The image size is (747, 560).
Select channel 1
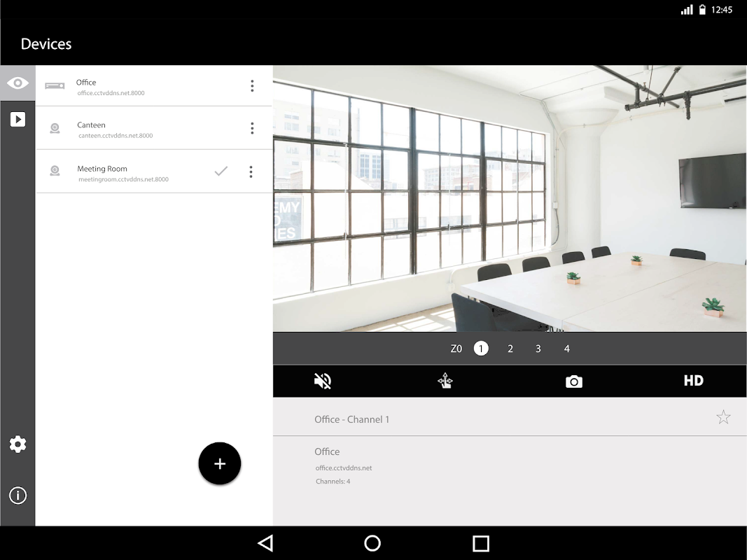pyautogui.click(x=481, y=349)
